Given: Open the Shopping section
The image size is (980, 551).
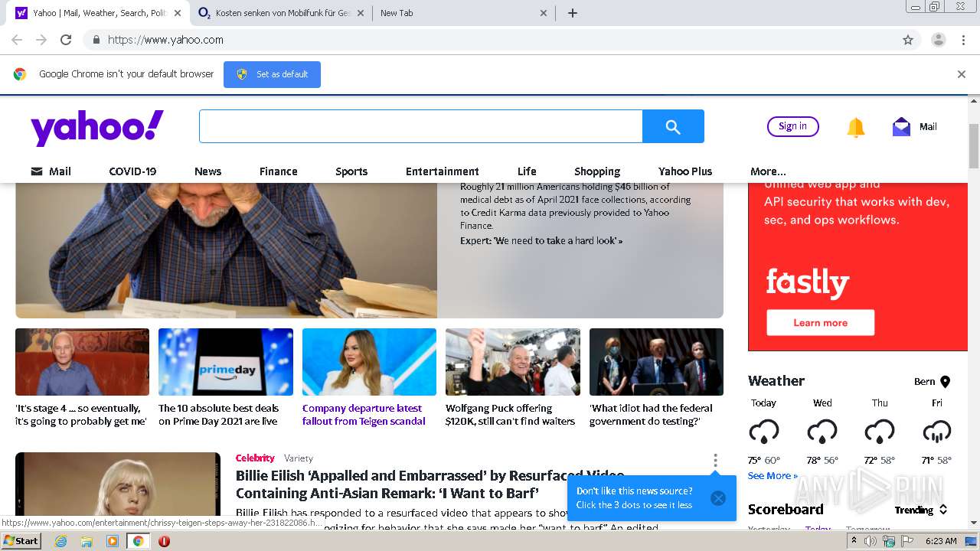Looking at the screenshot, I should tap(597, 171).
